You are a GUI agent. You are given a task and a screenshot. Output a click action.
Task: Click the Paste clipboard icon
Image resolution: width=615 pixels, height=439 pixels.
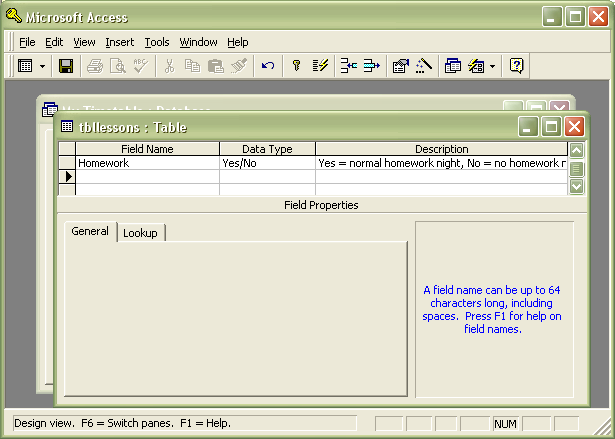click(215, 66)
